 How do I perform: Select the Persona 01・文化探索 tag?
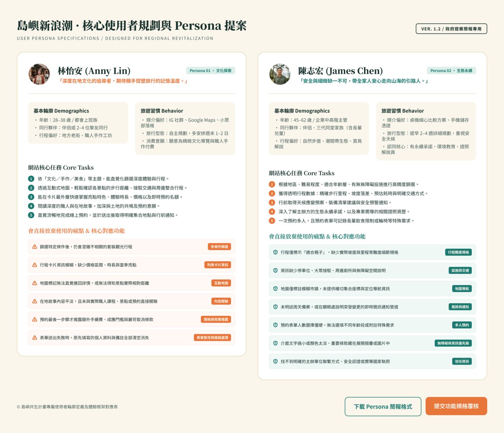211,70
